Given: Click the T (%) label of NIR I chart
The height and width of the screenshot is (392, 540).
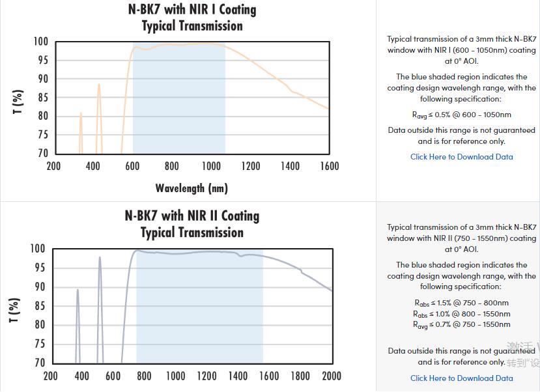Looking at the screenshot, I should (x=18, y=102).
